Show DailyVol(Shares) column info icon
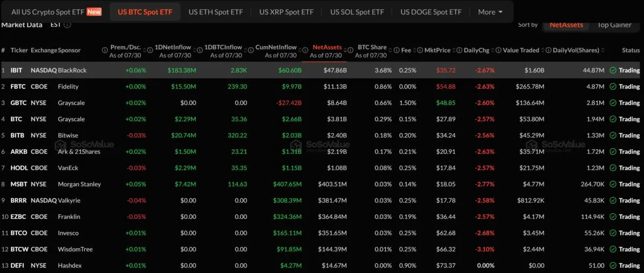The image size is (644, 273). tap(548, 50)
